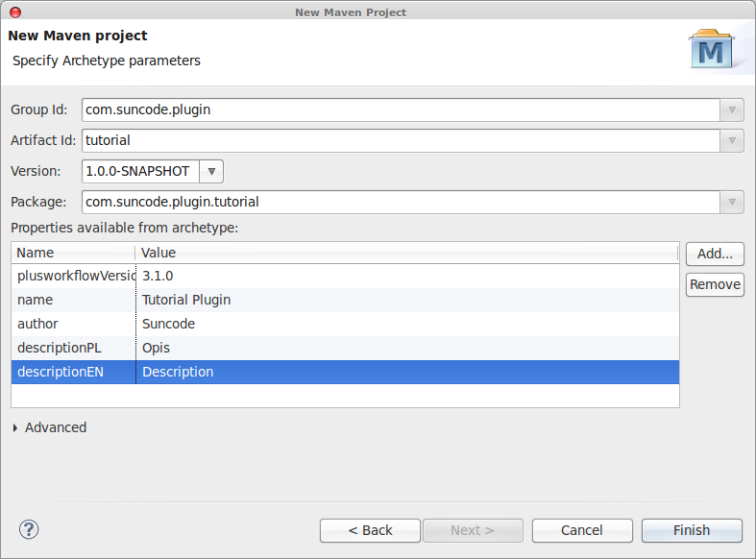Image resolution: width=756 pixels, height=559 pixels.
Task: Cancel the wizard
Action: click(582, 530)
